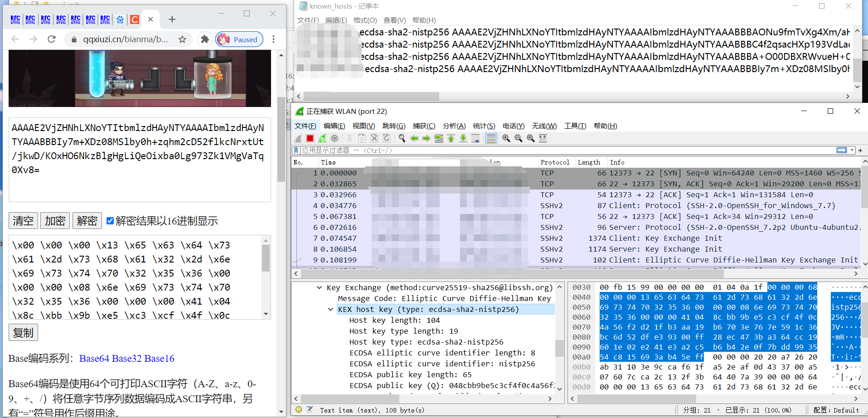Reload the browser page
Screen dimensions: 868x418
52,39
